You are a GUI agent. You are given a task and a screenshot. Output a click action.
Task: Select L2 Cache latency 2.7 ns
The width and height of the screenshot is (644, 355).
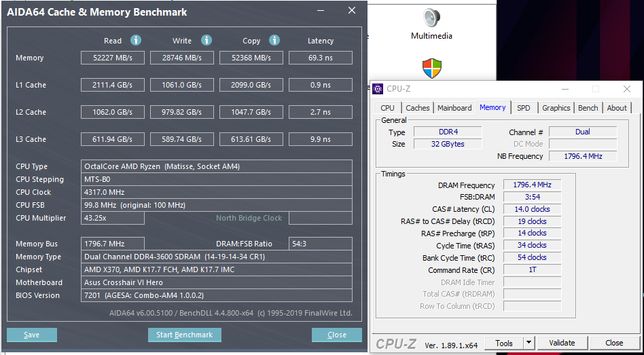pyautogui.click(x=321, y=112)
